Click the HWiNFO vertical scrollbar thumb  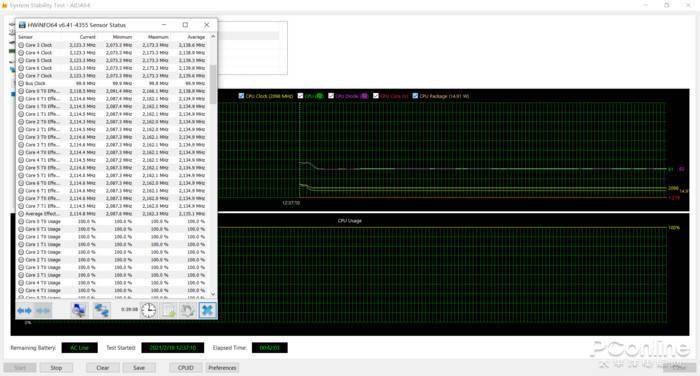point(213,85)
